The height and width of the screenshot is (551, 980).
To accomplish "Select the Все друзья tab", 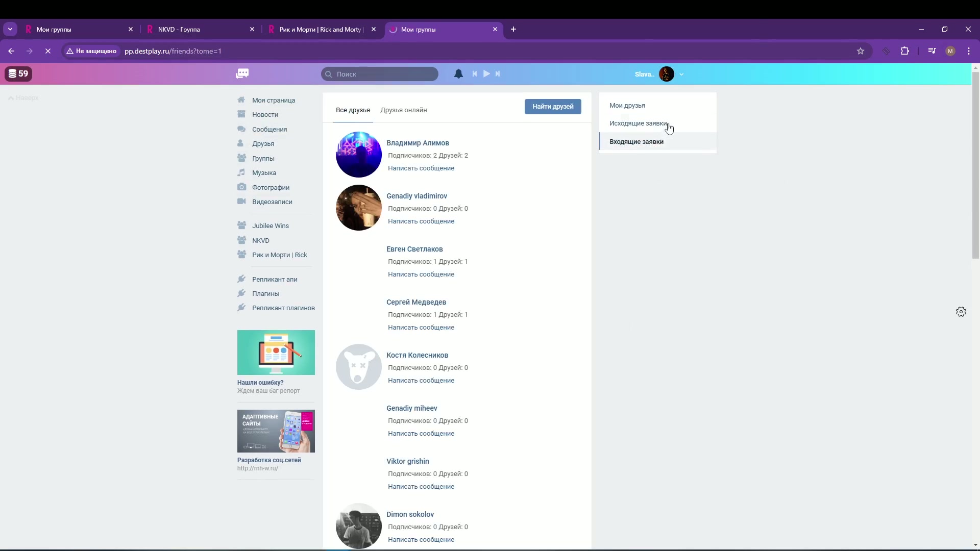I will click(353, 110).
